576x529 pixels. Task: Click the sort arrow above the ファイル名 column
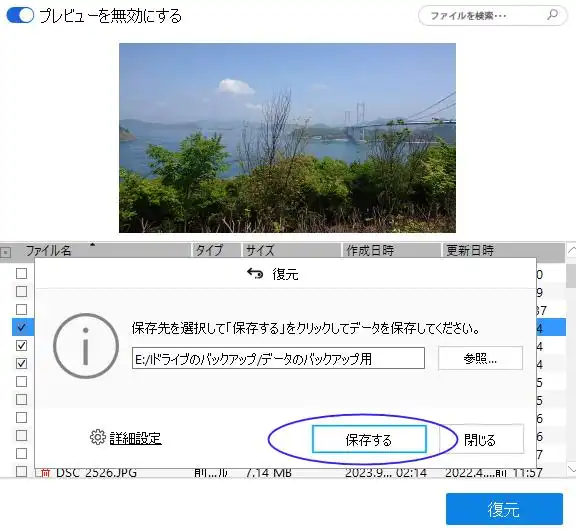pos(93,245)
